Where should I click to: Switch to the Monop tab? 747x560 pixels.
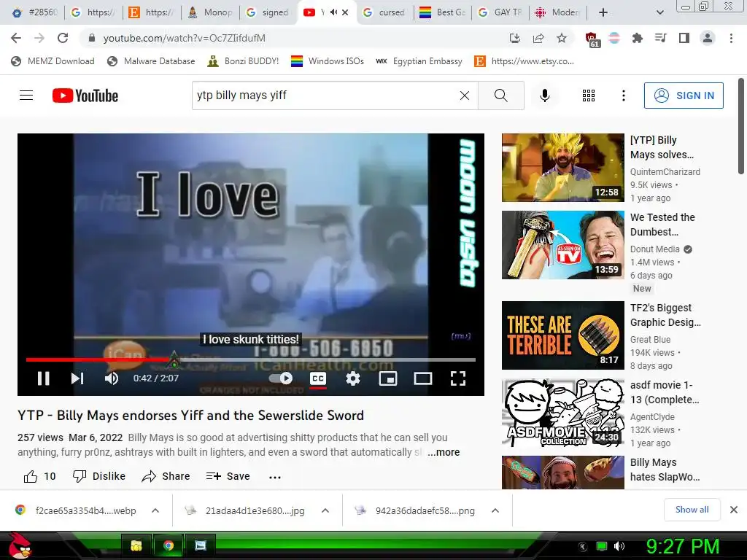210,12
